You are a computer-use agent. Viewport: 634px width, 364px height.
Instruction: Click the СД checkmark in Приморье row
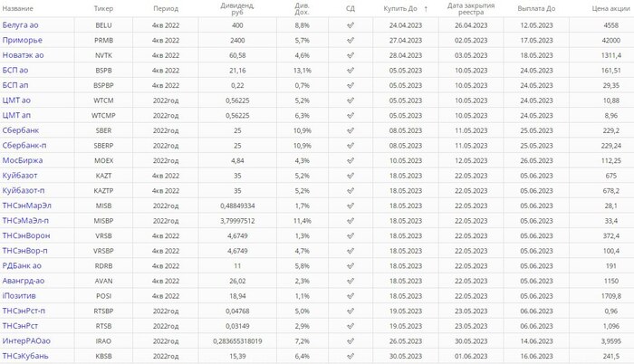pyautogui.click(x=350, y=40)
